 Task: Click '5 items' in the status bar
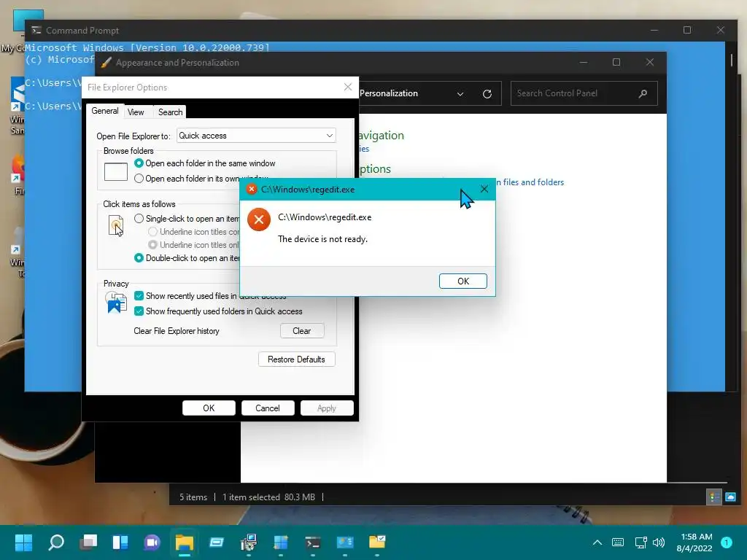point(193,497)
